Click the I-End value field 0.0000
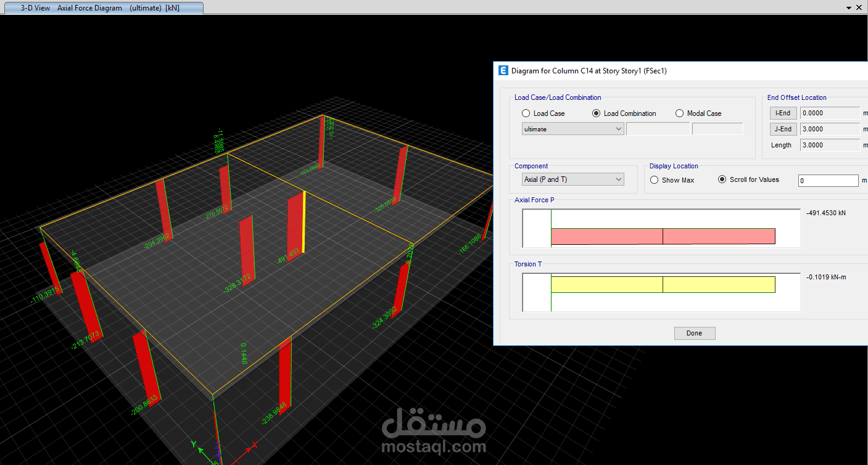 click(830, 113)
